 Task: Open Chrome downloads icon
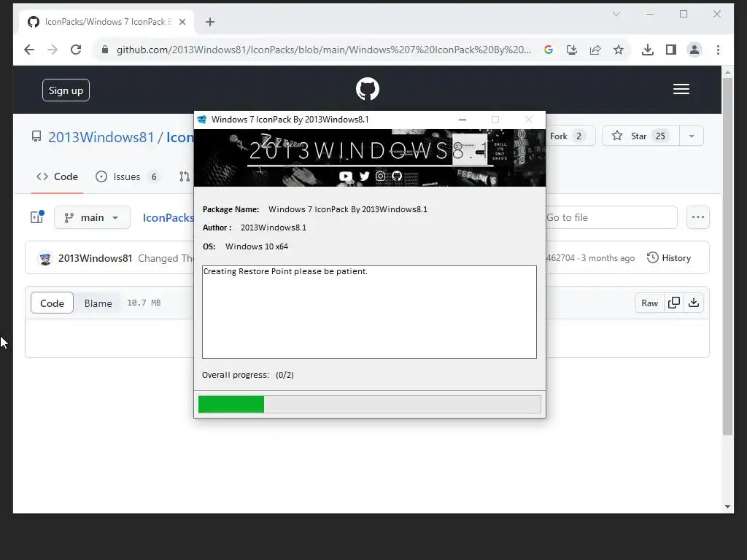[x=648, y=50]
